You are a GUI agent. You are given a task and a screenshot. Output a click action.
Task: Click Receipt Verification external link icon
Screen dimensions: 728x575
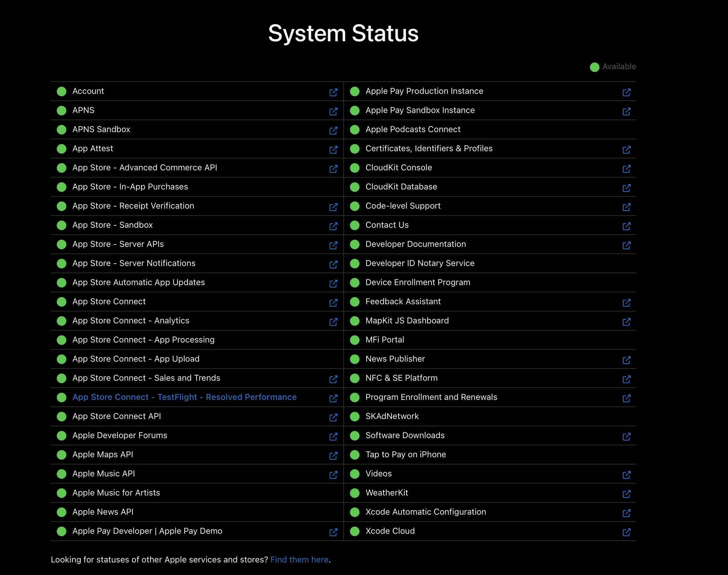point(333,207)
